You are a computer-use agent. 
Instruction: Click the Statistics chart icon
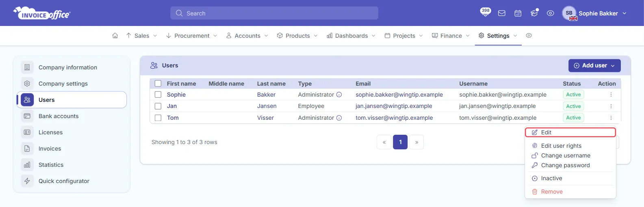27,165
